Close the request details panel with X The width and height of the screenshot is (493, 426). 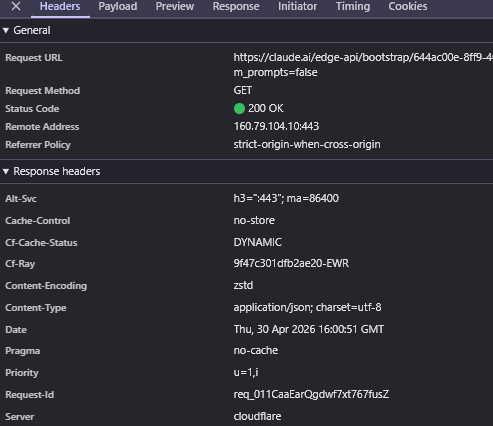tap(16, 6)
